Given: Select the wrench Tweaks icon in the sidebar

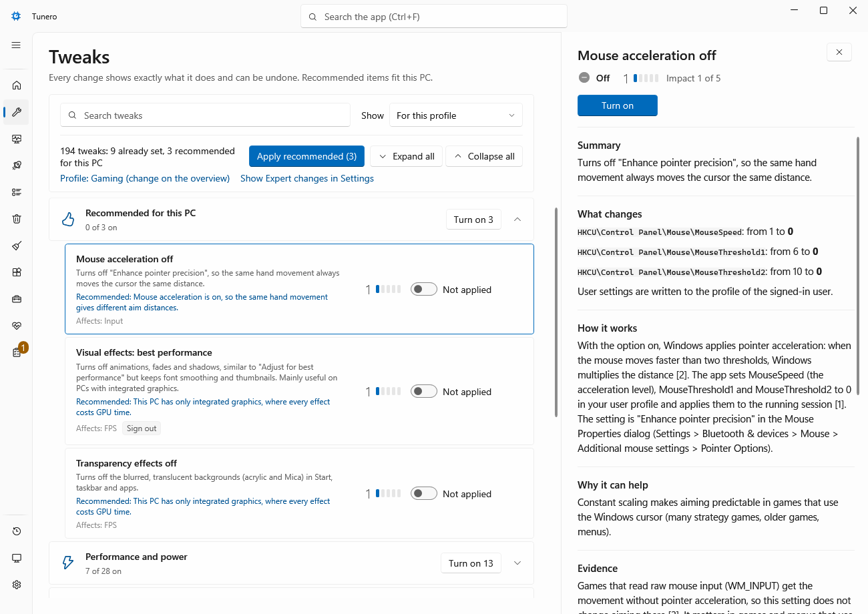Looking at the screenshot, I should pos(17,112).
